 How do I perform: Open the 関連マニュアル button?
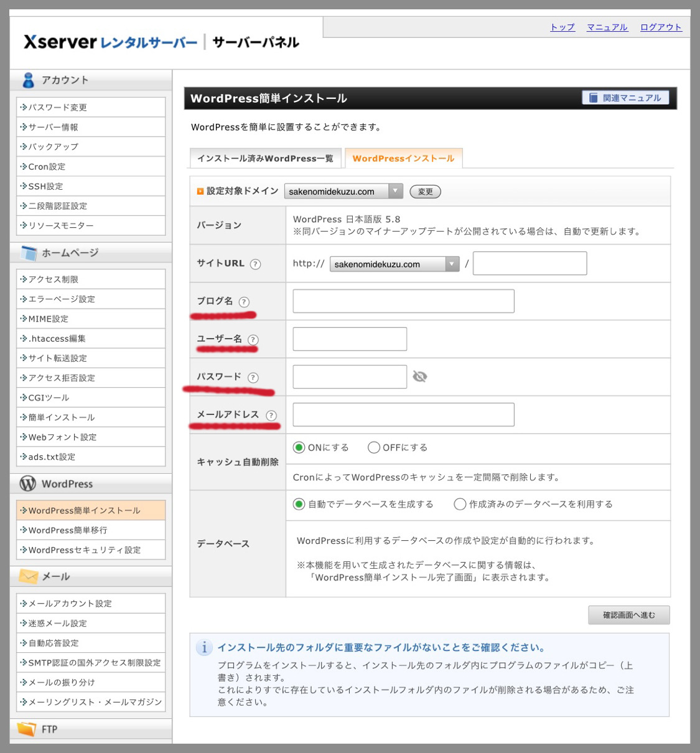625,98
